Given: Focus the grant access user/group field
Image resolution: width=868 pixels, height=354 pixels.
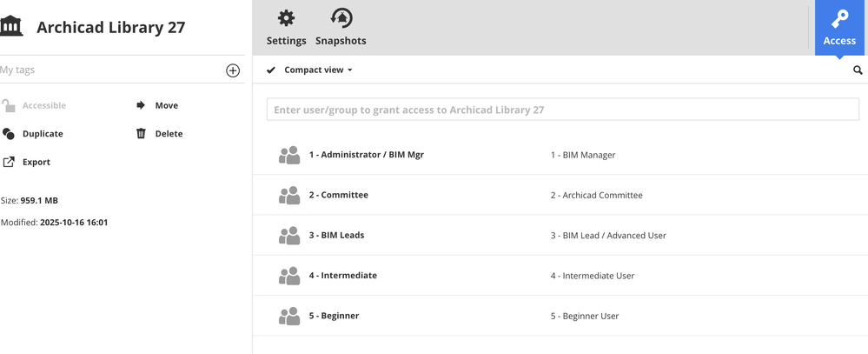Looking at the screenshot, I should (563, 110).
